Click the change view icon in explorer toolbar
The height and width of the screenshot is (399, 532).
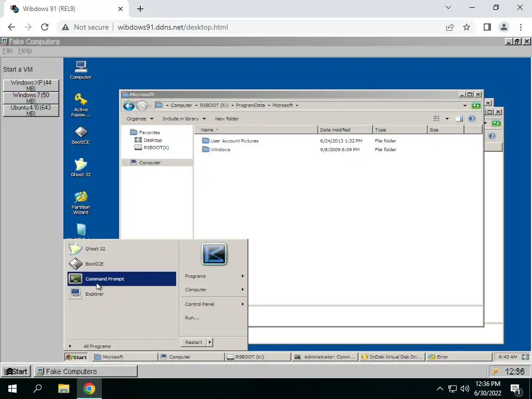pyautogui.click(x=436, y=118)
